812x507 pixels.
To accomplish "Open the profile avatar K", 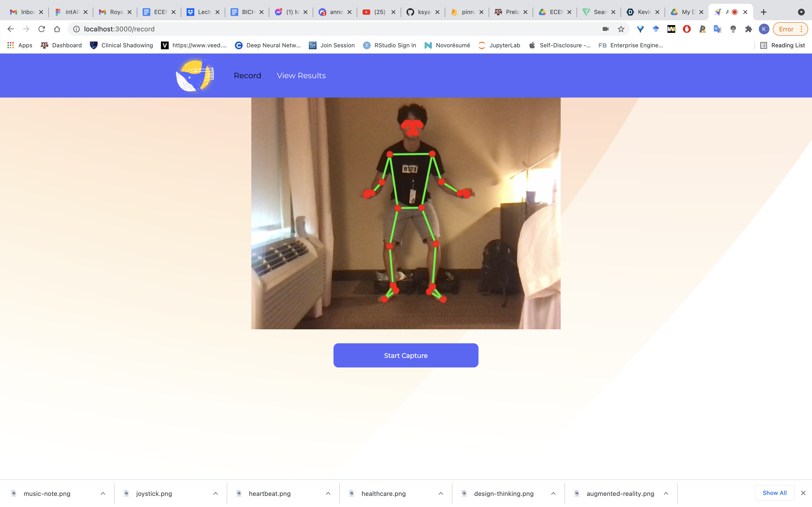I will 764,29.
